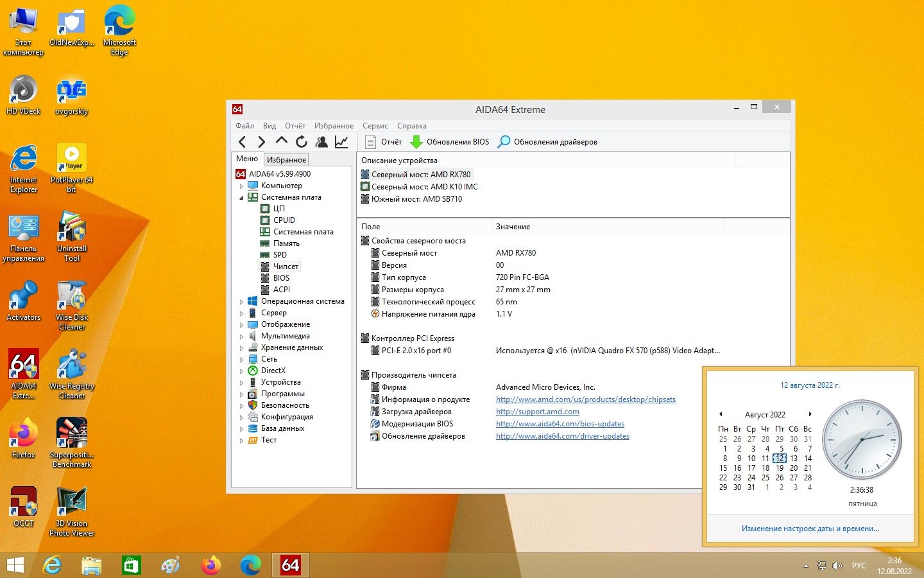Go to next month in calendar
Screen dimensions: 924x578
pyautogui.click(x=810, y=414)
